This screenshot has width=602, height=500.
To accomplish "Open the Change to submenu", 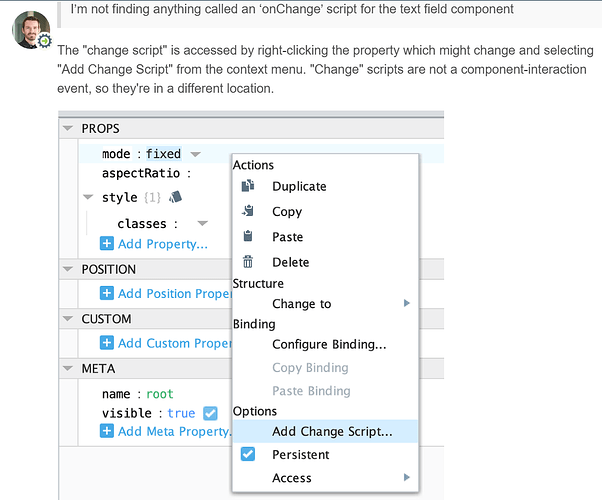I will pyautogui.click(x=301, y=303).
